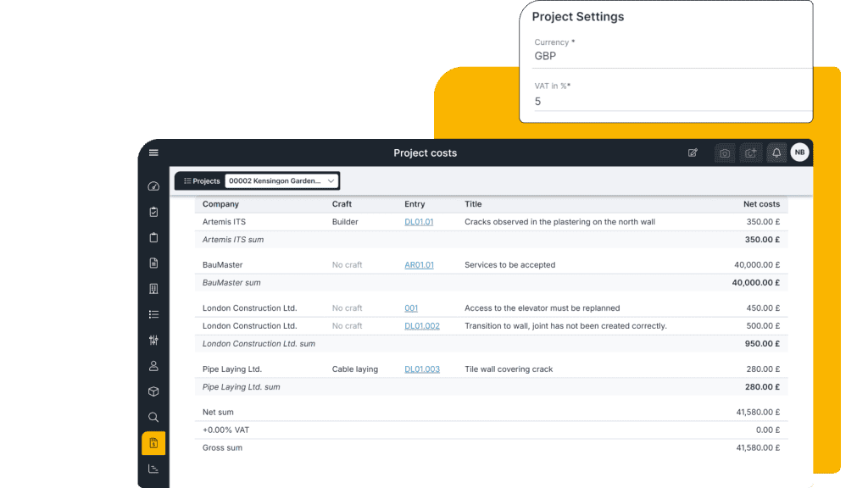
Task: Open the filter sliders icon in sidebar
Action: (153, 340)
